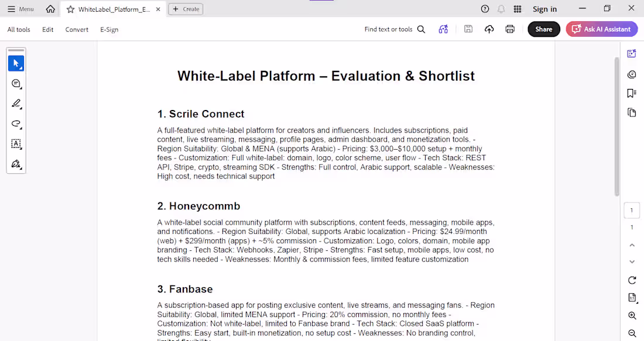This screenshot has width=644, height=341.
Task: Click the toolbar drag handle above Select tool
Action: tap(16, 50)
